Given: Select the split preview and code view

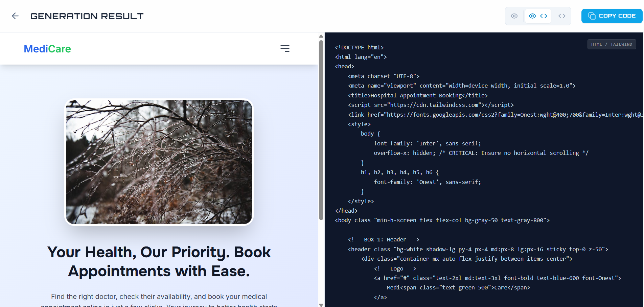Looking at the screenshot, I should pos(538,16).
